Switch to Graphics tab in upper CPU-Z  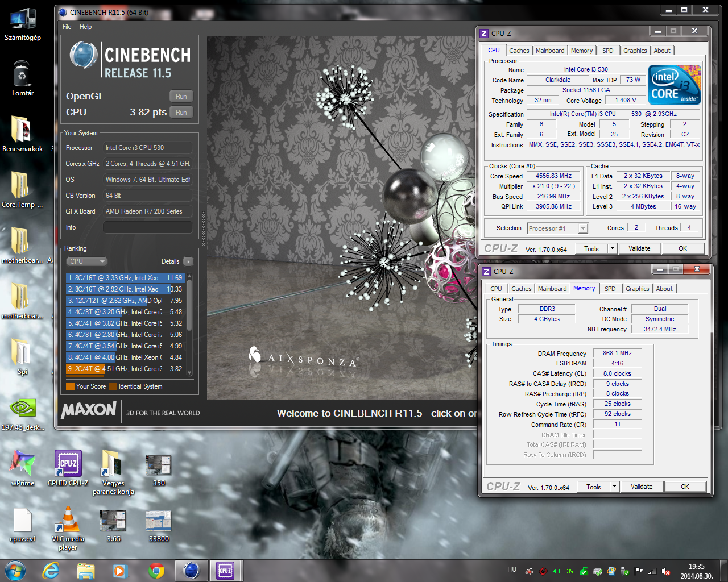point(635,51)
